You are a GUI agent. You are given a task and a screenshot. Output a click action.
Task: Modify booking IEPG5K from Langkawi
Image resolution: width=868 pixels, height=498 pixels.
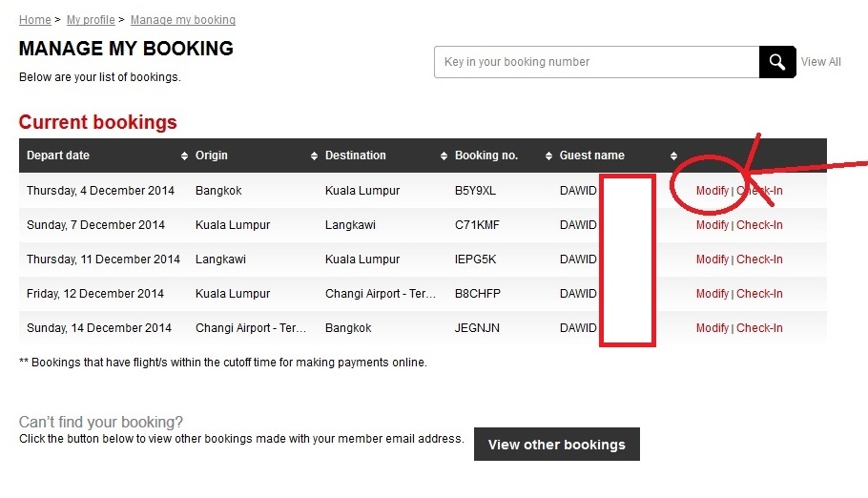pos(712,259)
